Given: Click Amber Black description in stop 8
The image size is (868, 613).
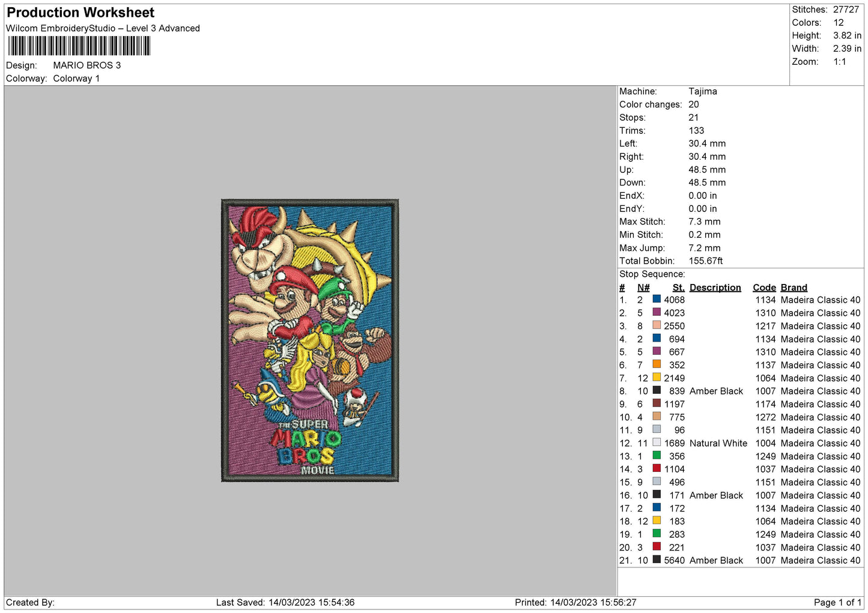Looking at the screenshot, I should [x=716, y=391].
